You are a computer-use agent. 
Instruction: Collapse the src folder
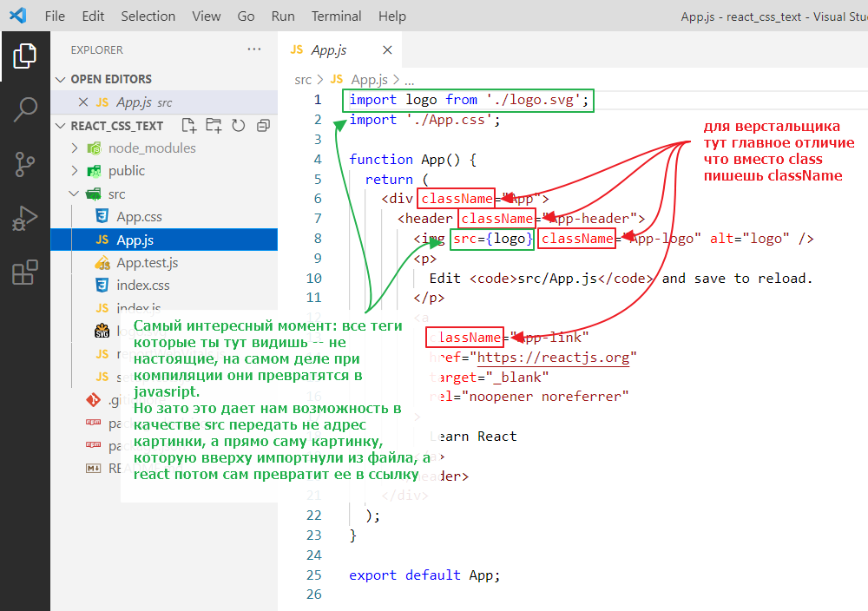(x=116, y=194)
